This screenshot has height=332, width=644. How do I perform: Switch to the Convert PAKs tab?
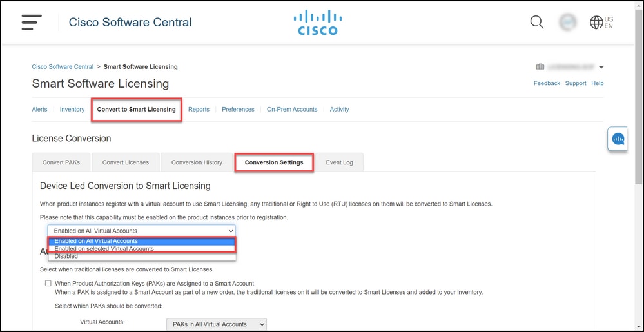tap(61, 162)
